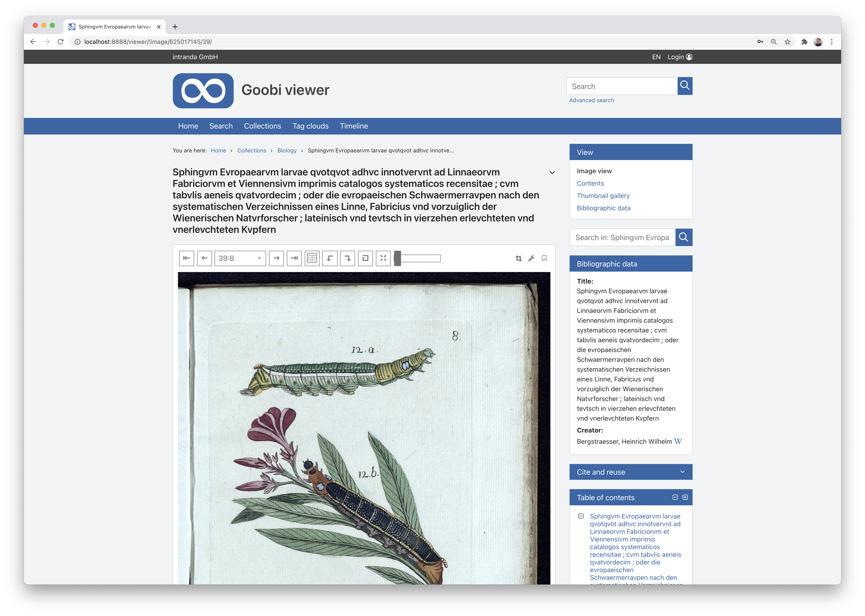Open the page selector dropdown showing 39:8
The image size is (865, 616).
click(x=240, y=258)
